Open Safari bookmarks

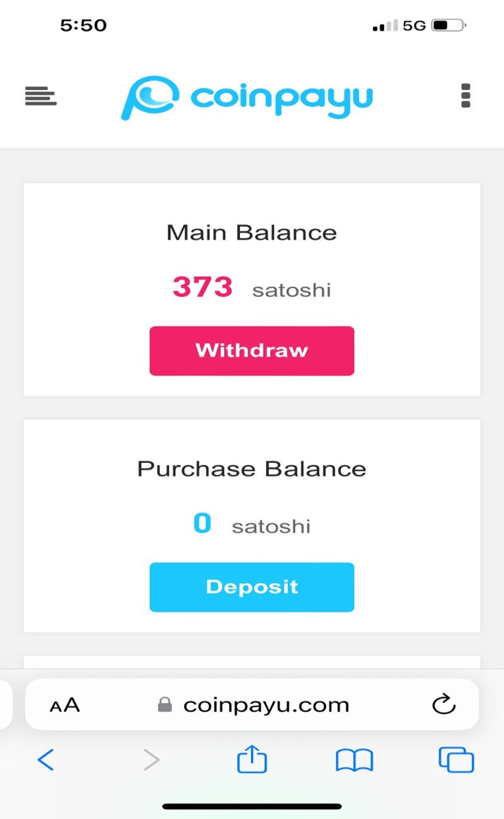pyautogui.click(x=355, y=760)
